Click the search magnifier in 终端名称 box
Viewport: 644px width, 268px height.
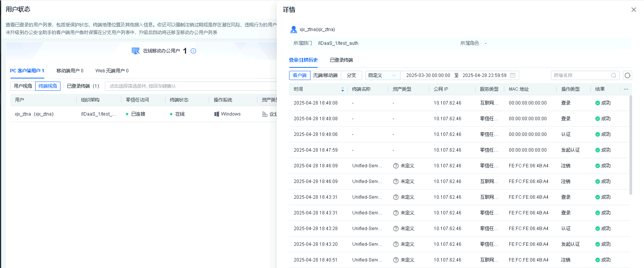613,75
